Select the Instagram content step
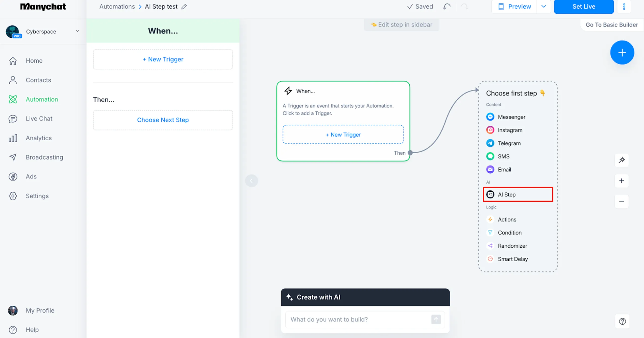The image size is (644, 338). [510, 130]
